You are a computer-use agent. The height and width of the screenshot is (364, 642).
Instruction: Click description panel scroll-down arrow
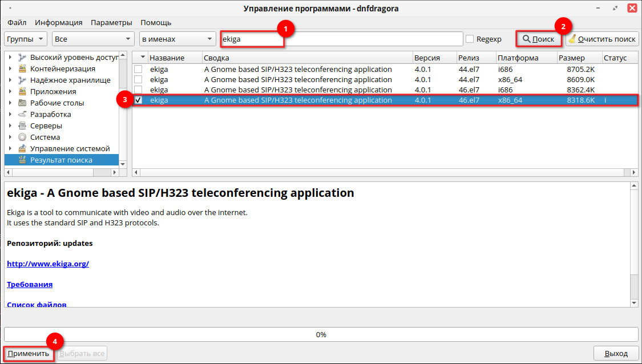click(634, 303)
